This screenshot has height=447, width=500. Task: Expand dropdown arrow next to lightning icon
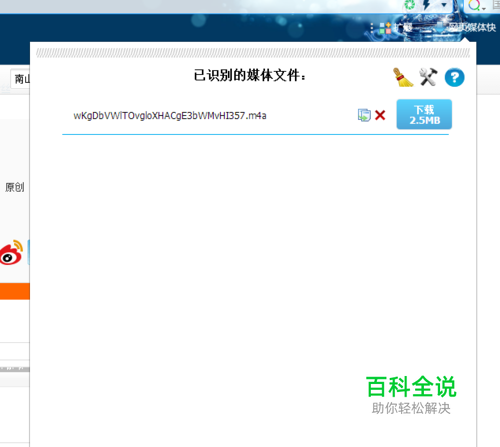pos(444,5)
